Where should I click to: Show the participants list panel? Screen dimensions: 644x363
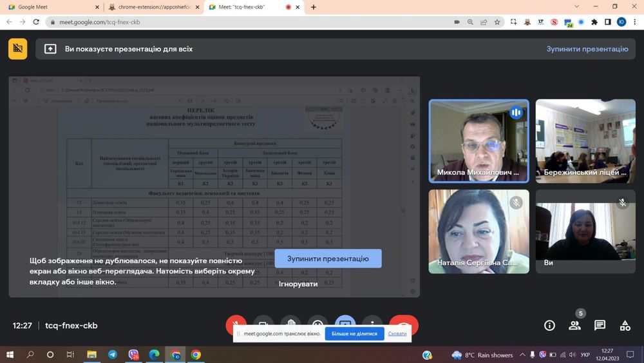pyautogui.click(x=574, y=326)
